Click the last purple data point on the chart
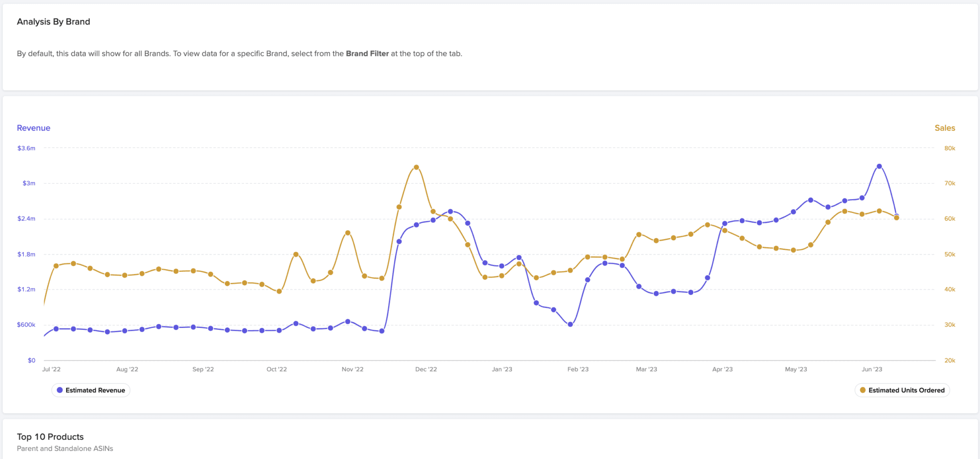 pyautogui.click(x=896, y=214)
